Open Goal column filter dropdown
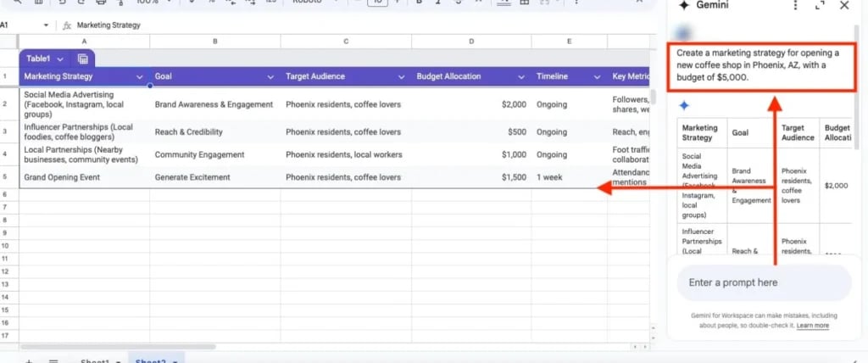Viewport: 868px width, 363px height. (270, 77)
